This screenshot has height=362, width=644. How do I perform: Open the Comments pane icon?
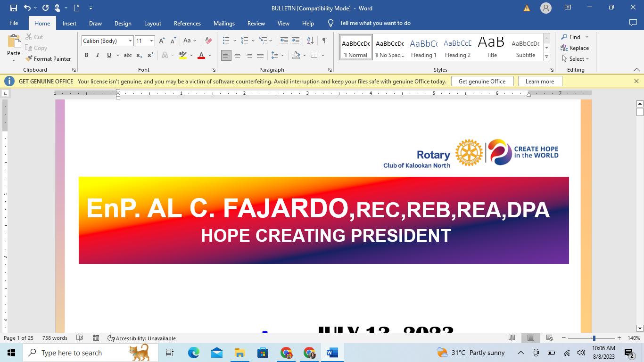pos(633,23)
